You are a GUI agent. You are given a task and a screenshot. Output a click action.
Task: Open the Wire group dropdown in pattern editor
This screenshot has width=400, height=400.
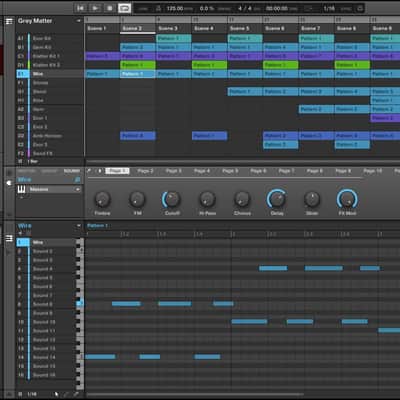[79, 226]
